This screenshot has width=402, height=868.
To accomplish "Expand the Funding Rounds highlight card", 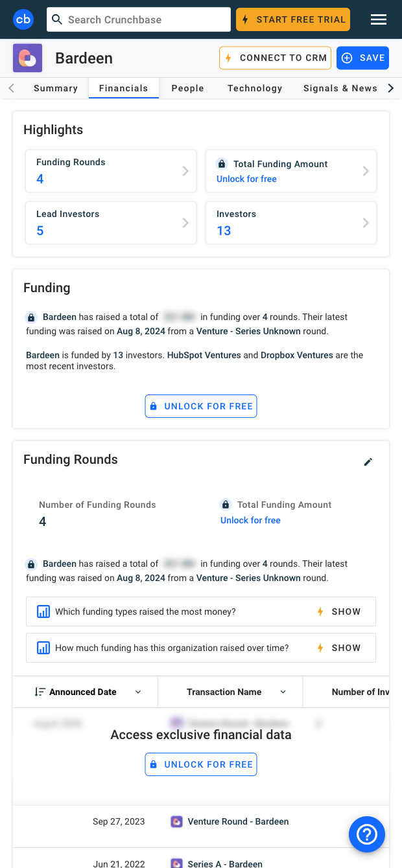I will 110,171.
